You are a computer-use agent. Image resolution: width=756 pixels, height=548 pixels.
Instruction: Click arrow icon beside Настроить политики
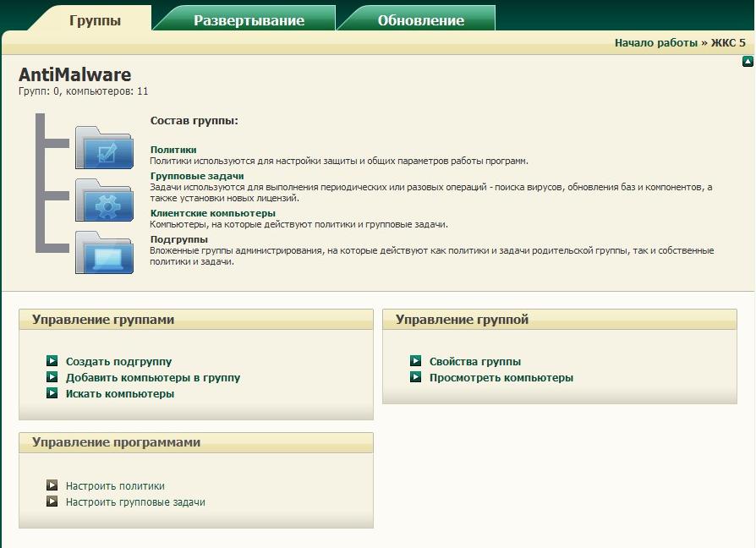(52, 485)
